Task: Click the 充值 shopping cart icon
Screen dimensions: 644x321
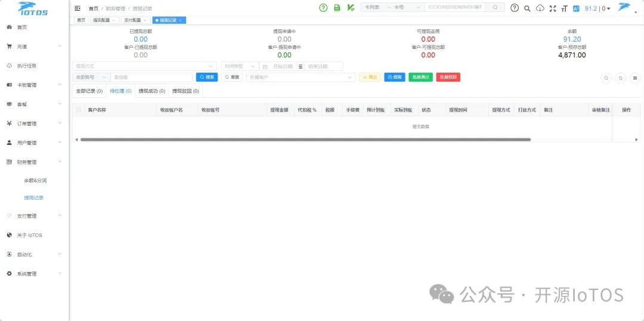Action: pos(9,47)
